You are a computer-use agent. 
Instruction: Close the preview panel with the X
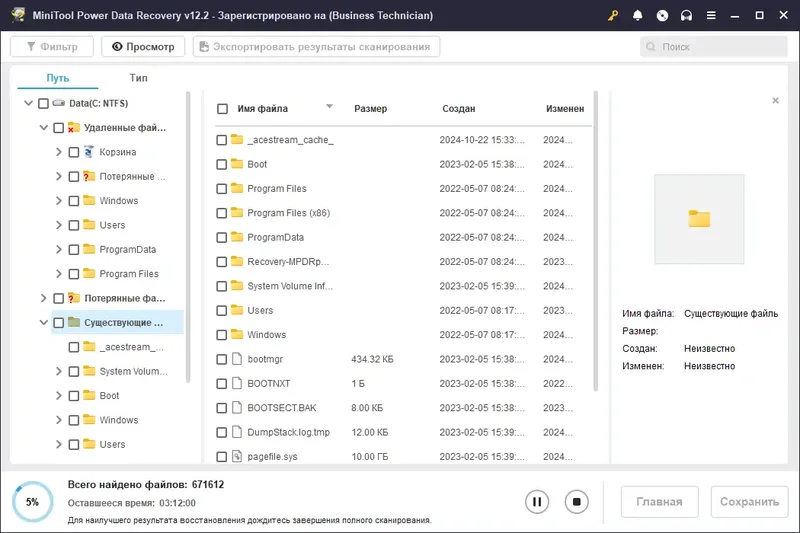(x=776, y=100)
